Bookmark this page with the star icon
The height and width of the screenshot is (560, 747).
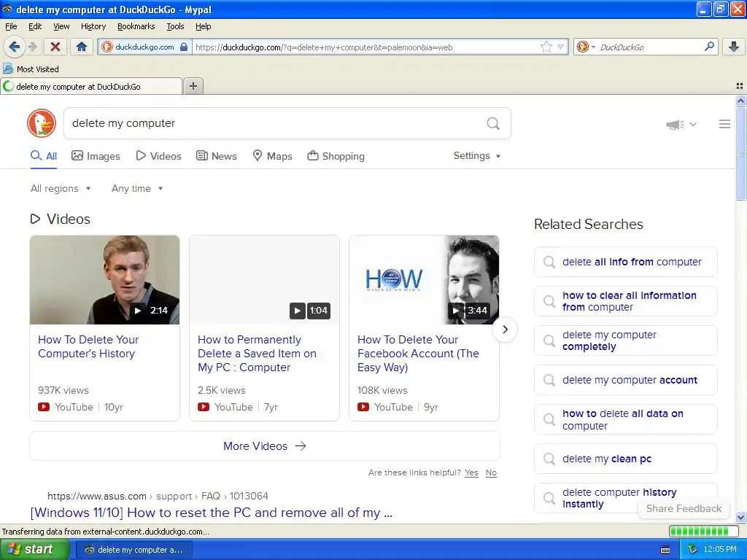(x=546, y=47)
